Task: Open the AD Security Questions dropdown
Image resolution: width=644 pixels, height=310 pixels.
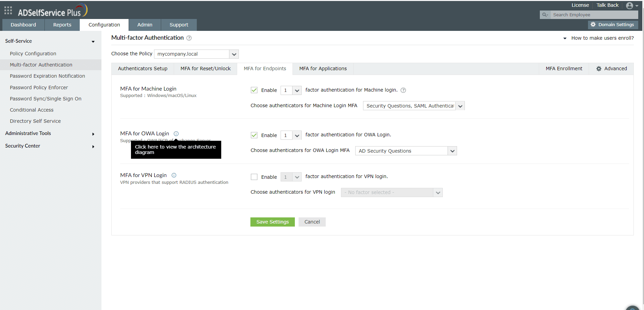Action: pyautogui.click(x=406, y=151)
